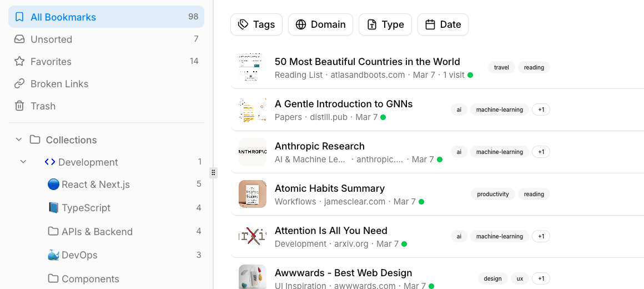This screenshot has width=644, height=289.
Task: Click the tag icon in Tags filter
Action: [243, 24]
